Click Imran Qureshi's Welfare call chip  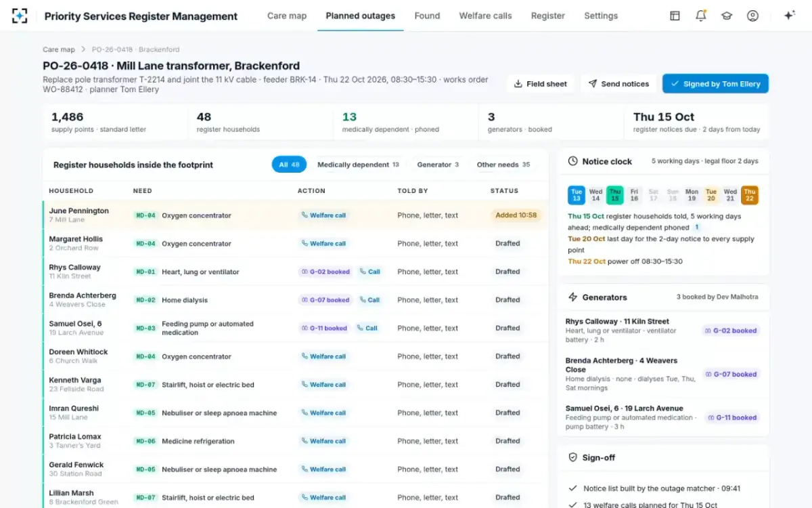[323, 413]
